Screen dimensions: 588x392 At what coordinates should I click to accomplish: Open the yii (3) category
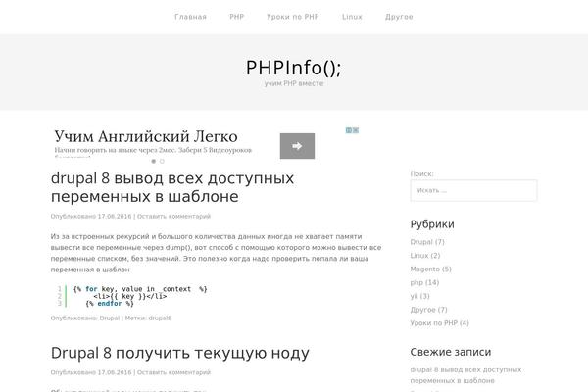click(419, 296)
